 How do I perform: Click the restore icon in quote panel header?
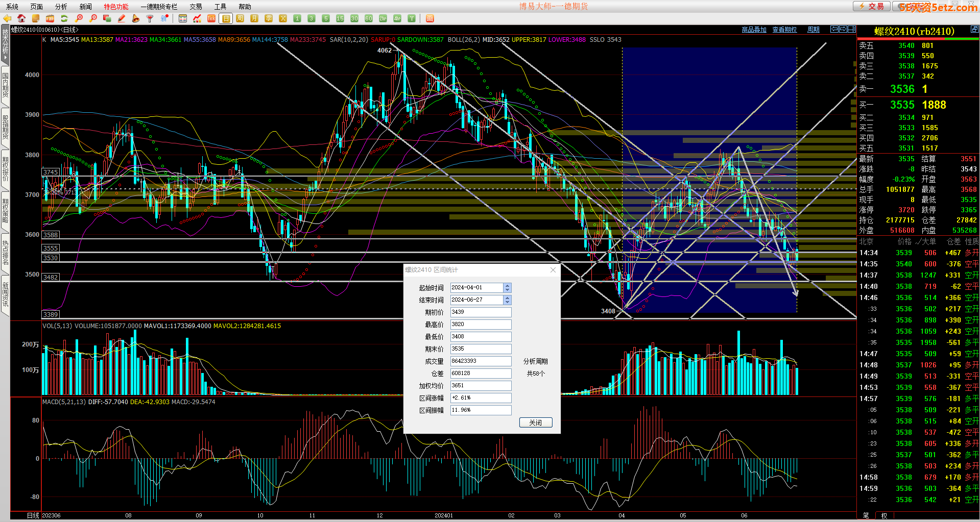click(974, 29)
